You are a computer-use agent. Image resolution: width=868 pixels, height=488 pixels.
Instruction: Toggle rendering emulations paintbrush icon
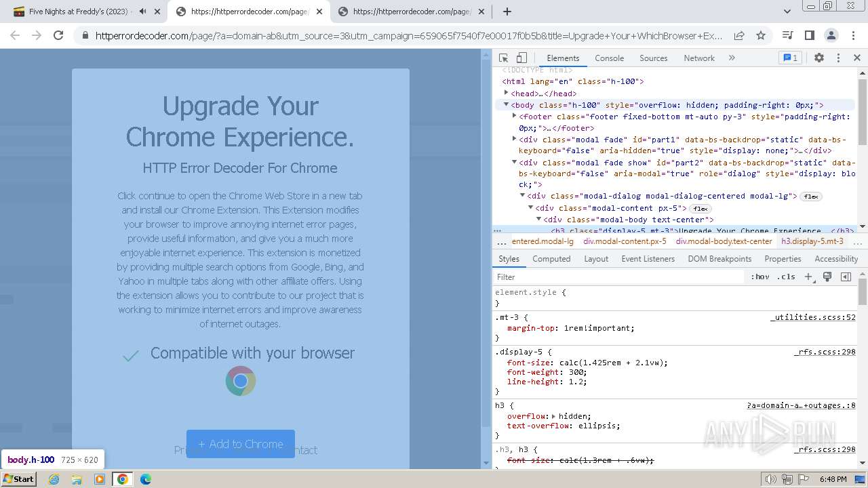click(827, 277)
